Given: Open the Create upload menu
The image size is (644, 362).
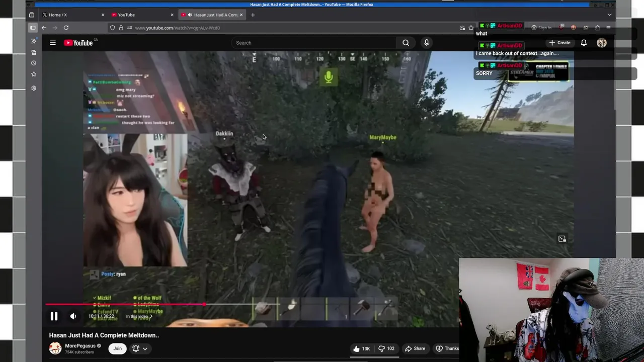Looking at the screenshot, I should tap(559, 43).
